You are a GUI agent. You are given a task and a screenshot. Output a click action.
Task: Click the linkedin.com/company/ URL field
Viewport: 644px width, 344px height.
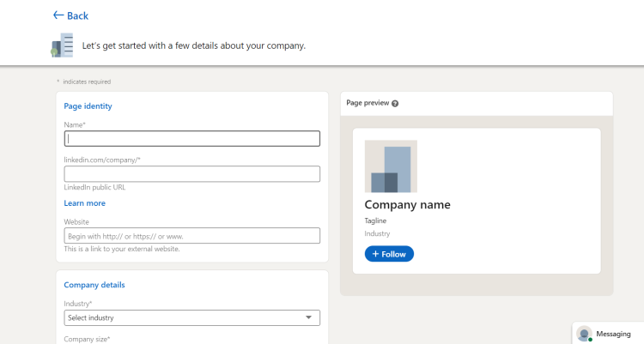coord(191,173)
